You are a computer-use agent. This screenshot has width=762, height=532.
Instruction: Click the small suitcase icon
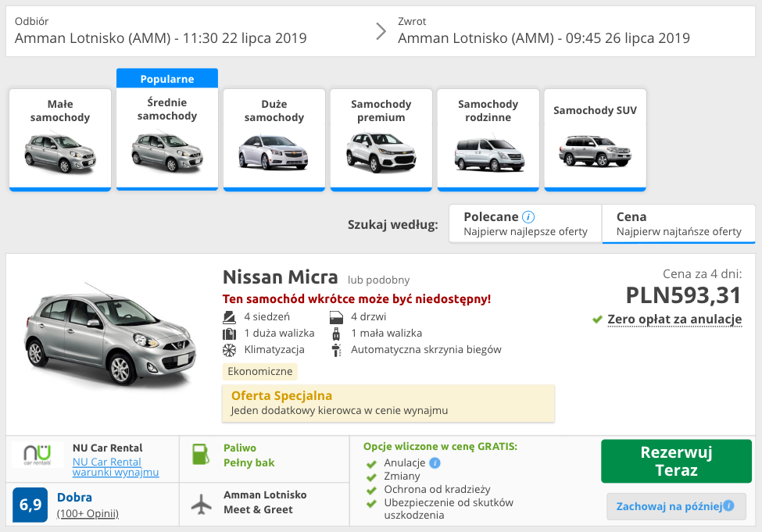[336, 334]
